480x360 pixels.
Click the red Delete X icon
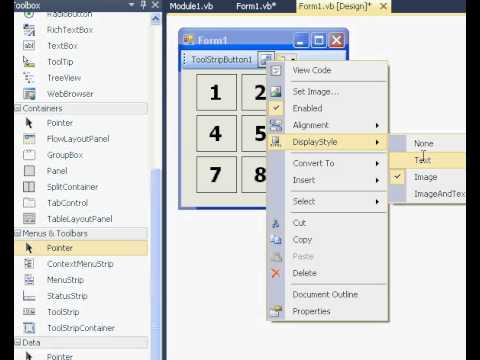tap(276, 273)
